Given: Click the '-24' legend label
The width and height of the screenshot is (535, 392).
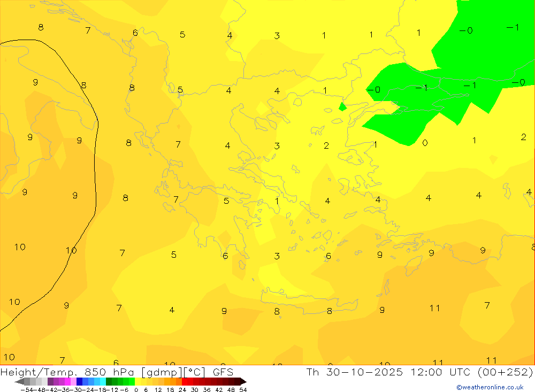Looking at the screenshot, I should click(x=88, y=390).
